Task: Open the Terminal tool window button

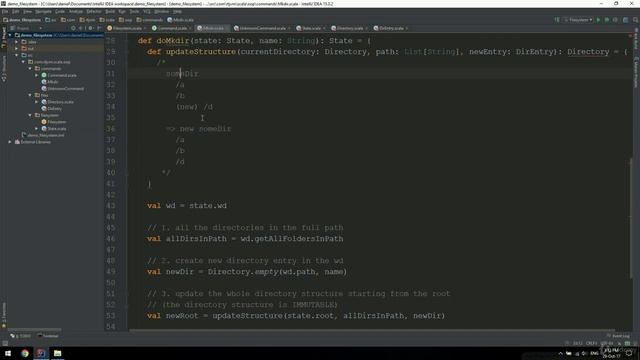Action: (x=48, y=336)
